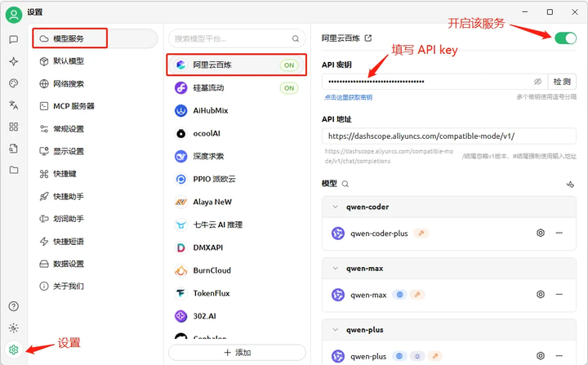Remove qwen-coder-plus model with minus icon
Viewport: 588px width, 365px height.
[559, 233]
